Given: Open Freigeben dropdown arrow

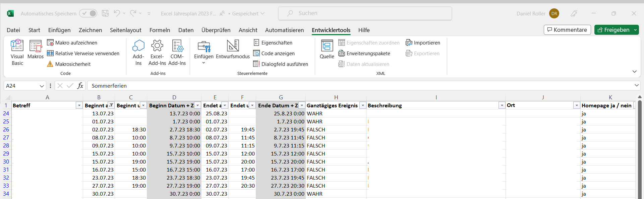Looking at the screenshot, I should click(635, 30).
